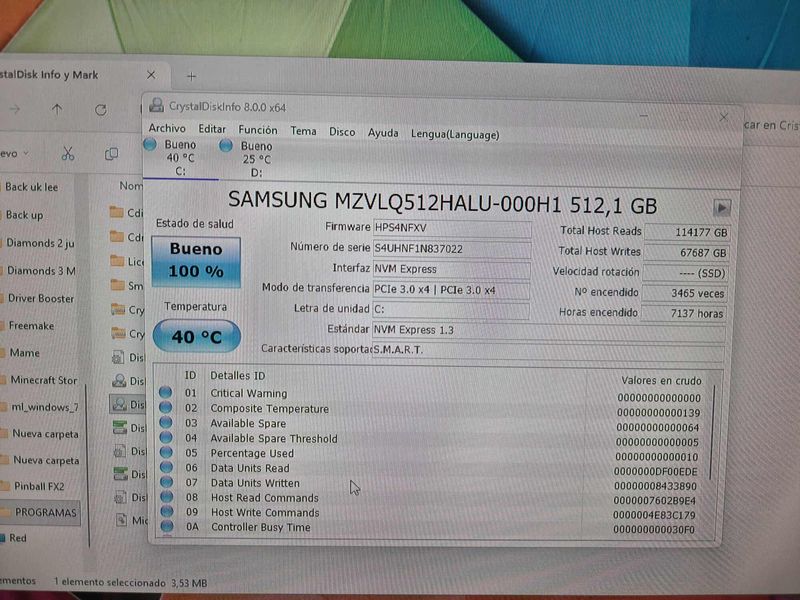This screenshot has width=800, height=600.
Task: Click the status circle for Critical Warning
Action: [165, 392]
